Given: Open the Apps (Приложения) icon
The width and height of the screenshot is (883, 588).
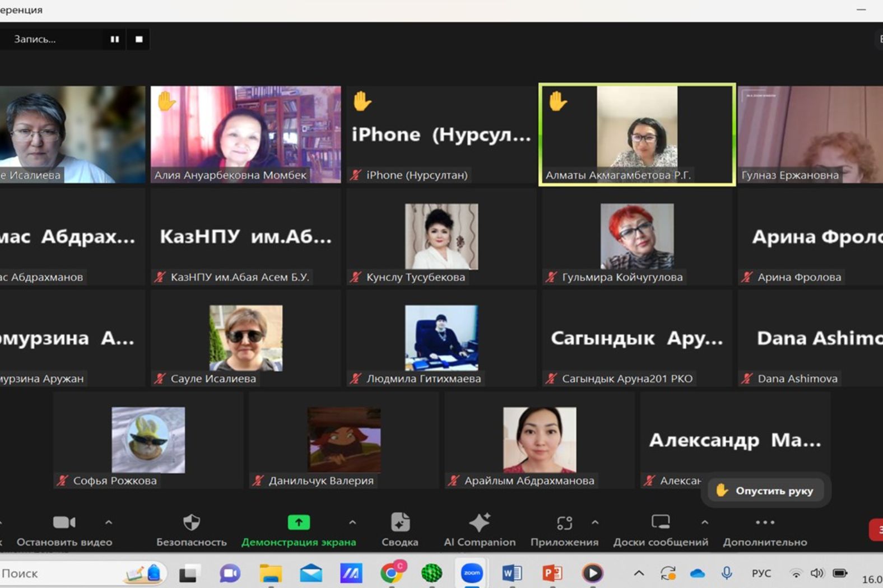Looking at the screenshot, I should pos(564,523).
